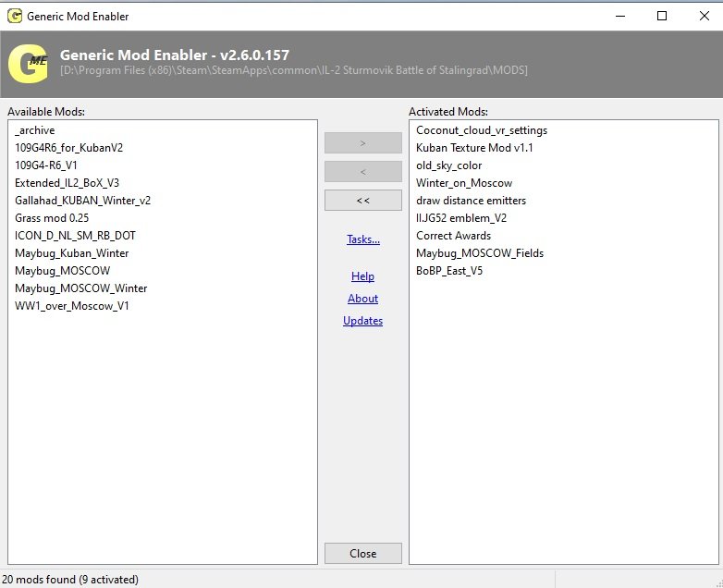Screen dimensions: 723x588
Task: Open the Help link
Action: click(x=362, y=276)
